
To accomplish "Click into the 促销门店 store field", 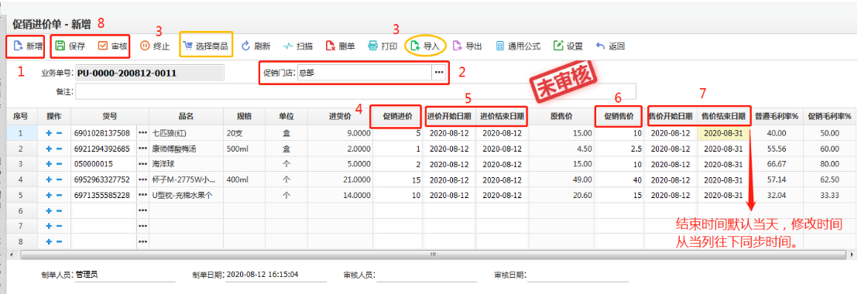I will (364, 73).
